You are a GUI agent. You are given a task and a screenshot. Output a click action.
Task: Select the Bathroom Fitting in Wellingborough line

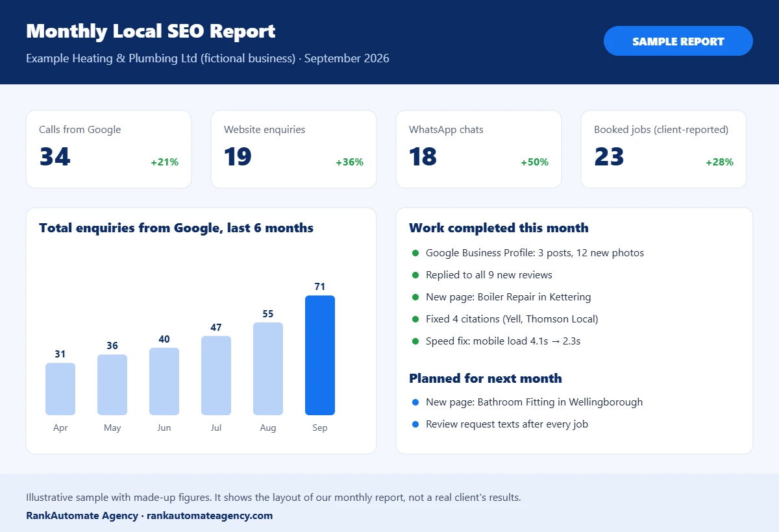(x=534, y=402)
